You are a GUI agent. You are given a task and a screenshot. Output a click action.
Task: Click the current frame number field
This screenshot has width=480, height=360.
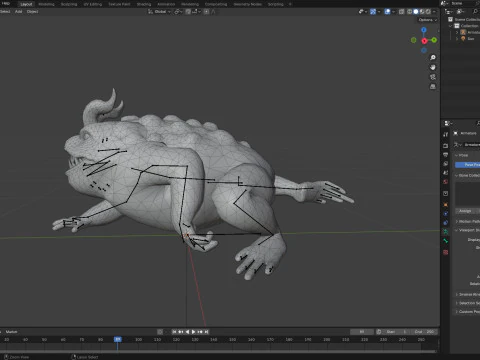click(x=362, y=332)
